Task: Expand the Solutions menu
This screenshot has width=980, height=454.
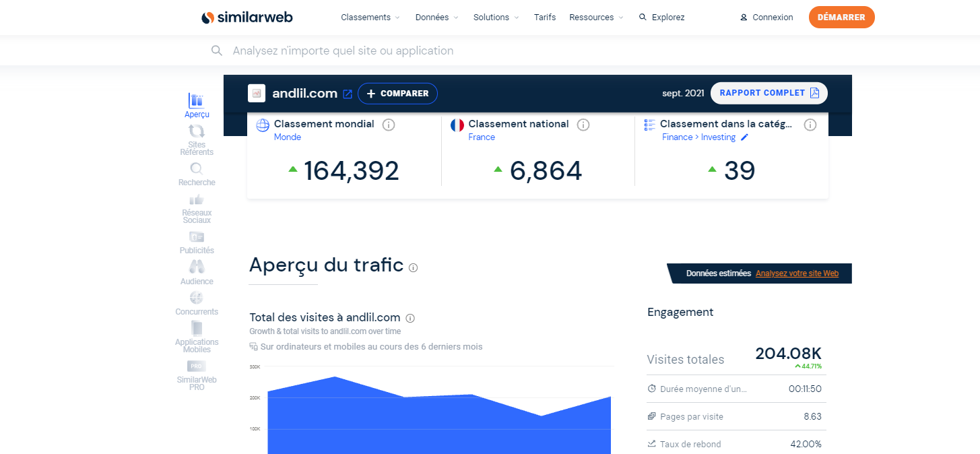Action: click(496, 18)
